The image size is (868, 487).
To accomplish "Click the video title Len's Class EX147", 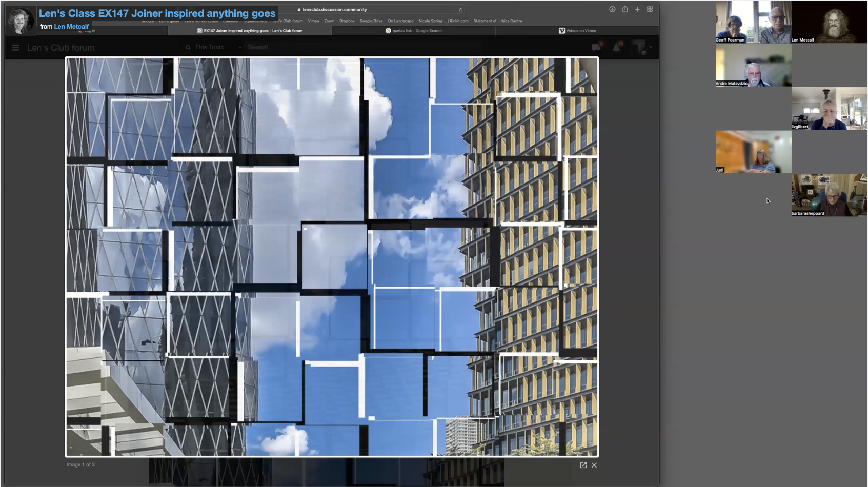I will 157,13.
